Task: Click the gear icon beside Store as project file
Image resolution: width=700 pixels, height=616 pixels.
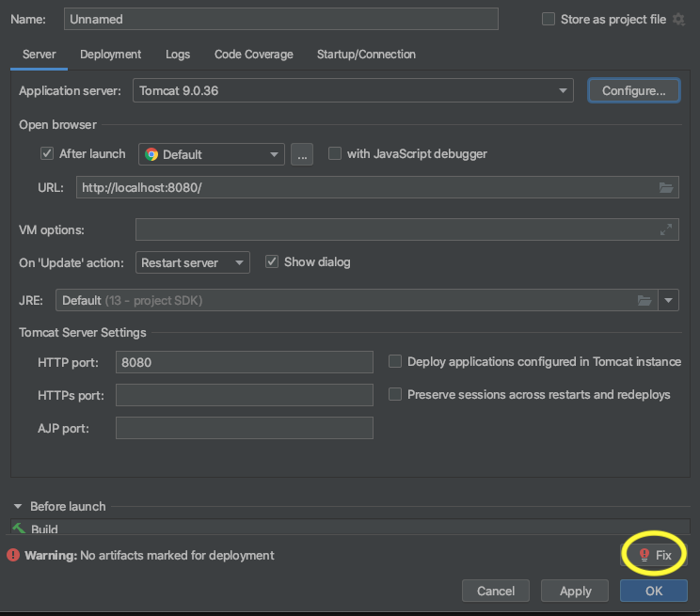Action: click(x=678, y=19)
